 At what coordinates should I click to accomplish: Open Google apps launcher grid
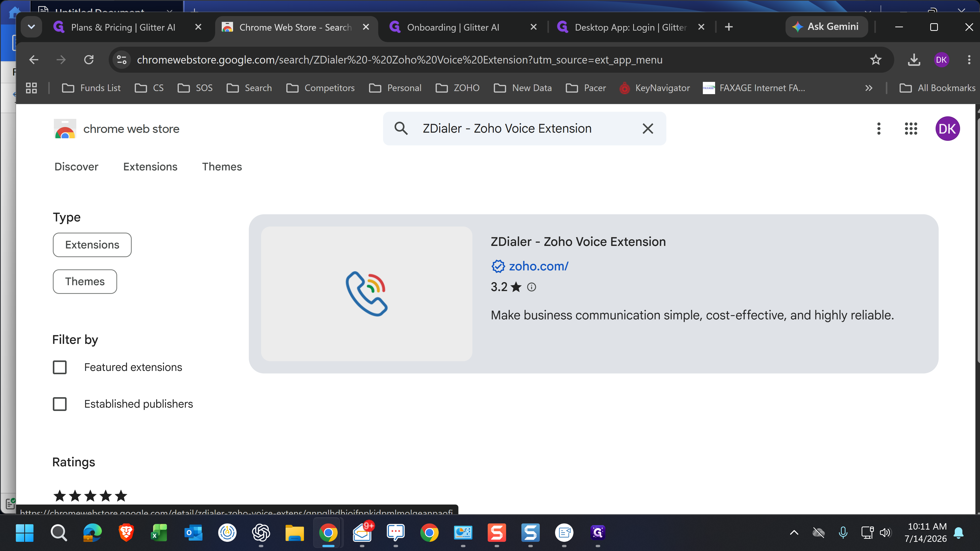(x=911, y=129)
